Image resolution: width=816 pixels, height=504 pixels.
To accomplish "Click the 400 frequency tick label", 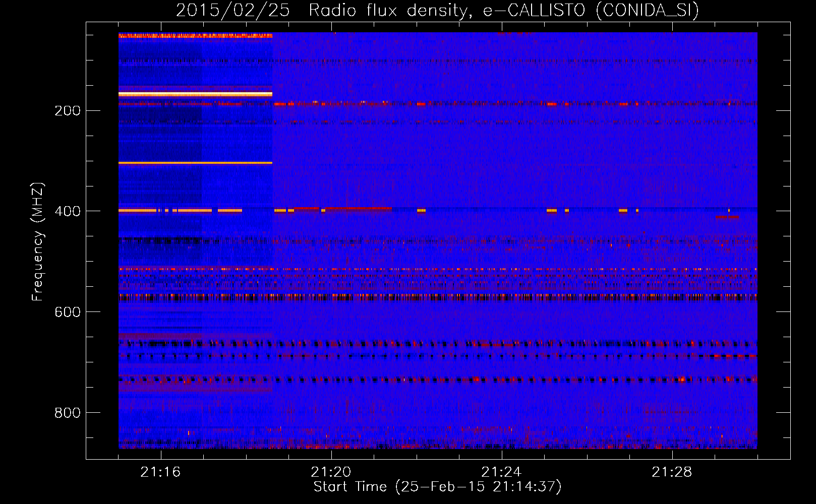I will [x=68, y=211].
